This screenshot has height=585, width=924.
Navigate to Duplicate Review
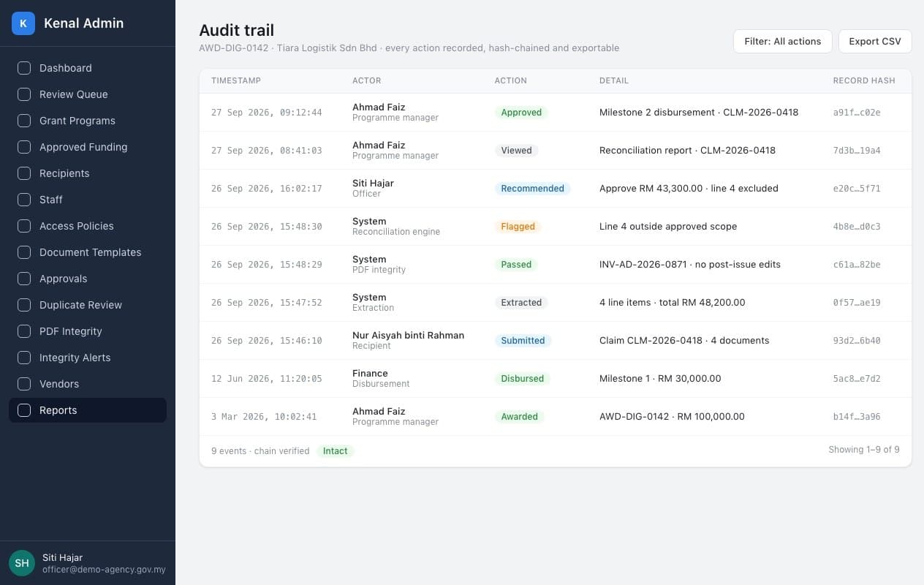pos(88,305)
